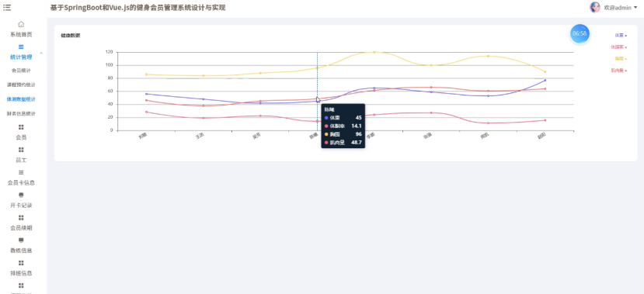Screen dimensions: 644x294
Task: Open the 员工 sidebar label
Action: [21, 160]
